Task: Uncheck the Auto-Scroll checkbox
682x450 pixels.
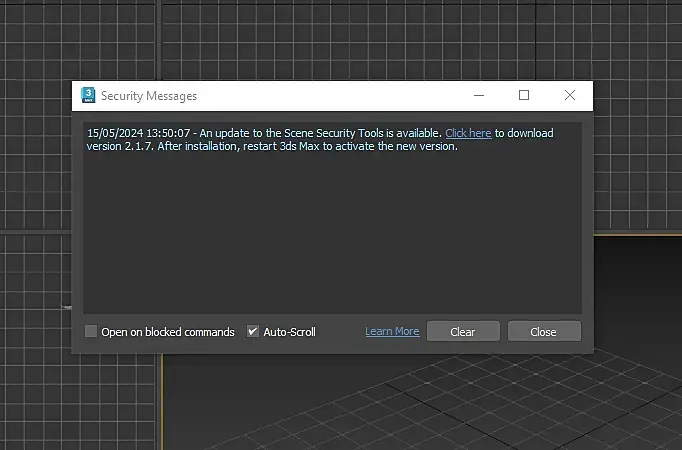Action: pos(253,331)
